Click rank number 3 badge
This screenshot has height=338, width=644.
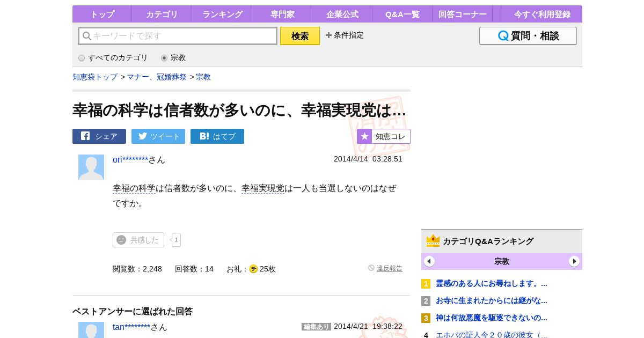point(426,318)
